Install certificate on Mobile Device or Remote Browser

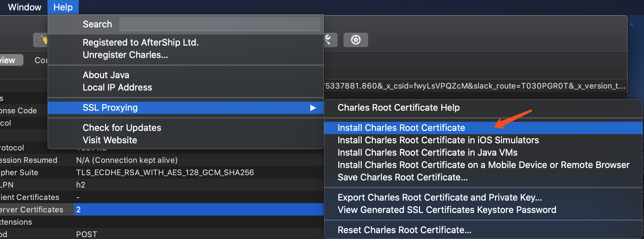pos(483,165)
